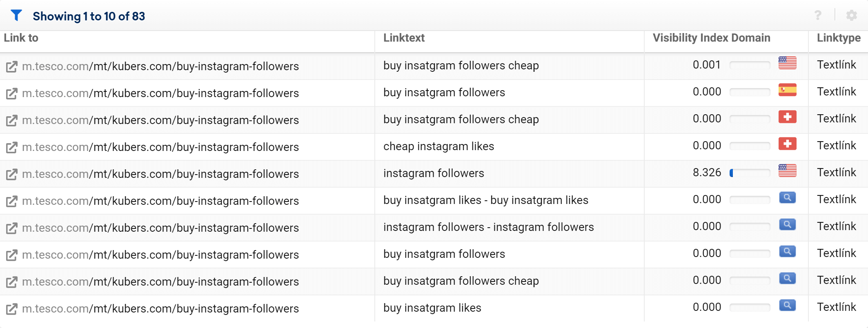Image resolution: width=868 pixels, height=328 pixels.
Task: Click external link icon for 'cheap instagram likes' row
Action: (12, 147)
